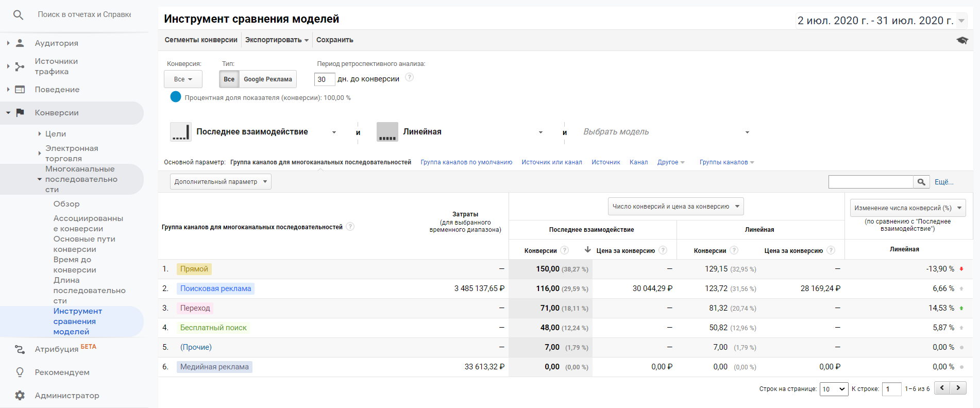Select Источник или канал parameter

click(552, 162)
